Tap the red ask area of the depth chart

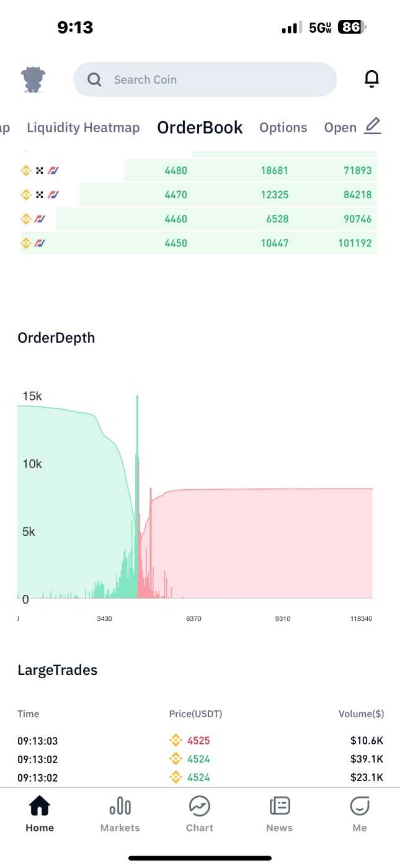click(260, 546)
